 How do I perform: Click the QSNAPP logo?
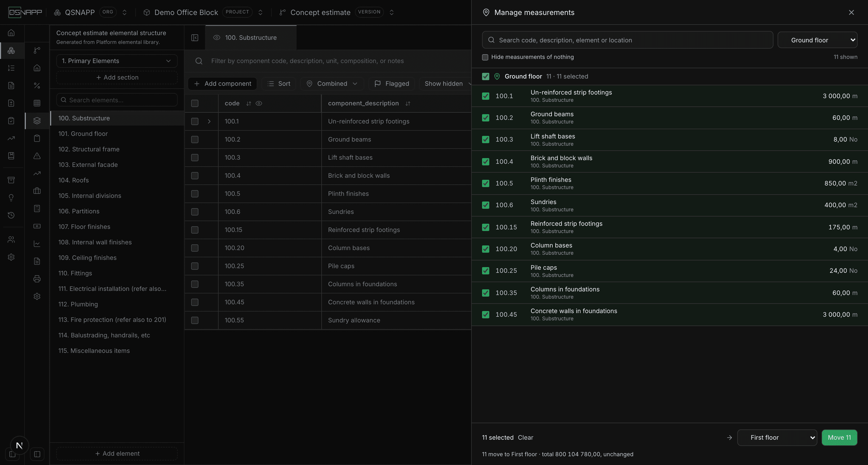25,12
